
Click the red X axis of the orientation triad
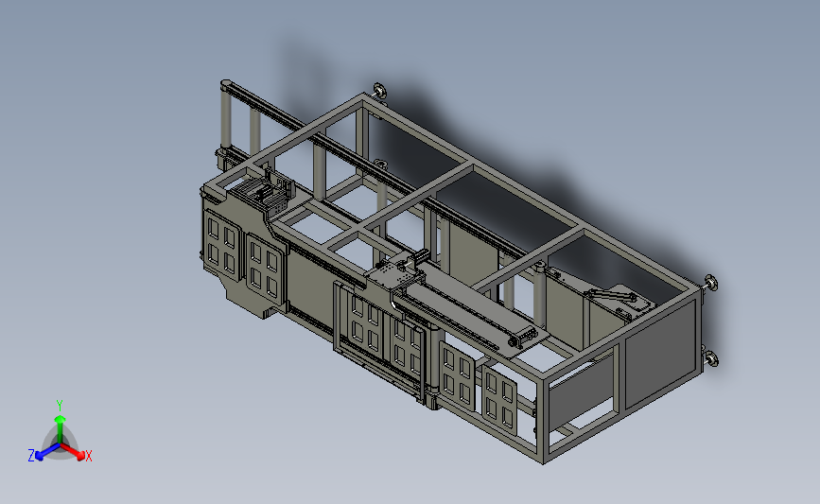tap(73, 451)
